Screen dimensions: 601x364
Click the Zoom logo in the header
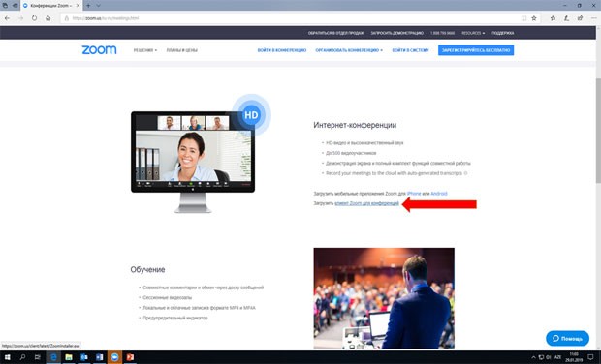point(99,50)
